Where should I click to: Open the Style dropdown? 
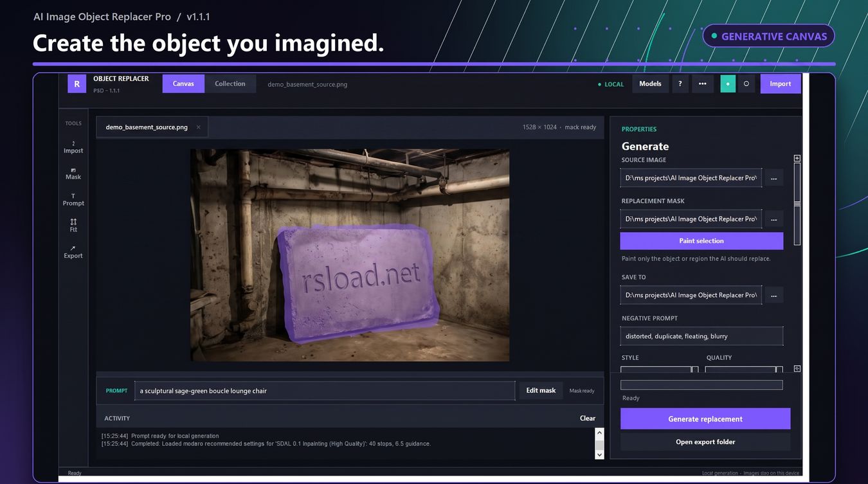click(659, 370)
